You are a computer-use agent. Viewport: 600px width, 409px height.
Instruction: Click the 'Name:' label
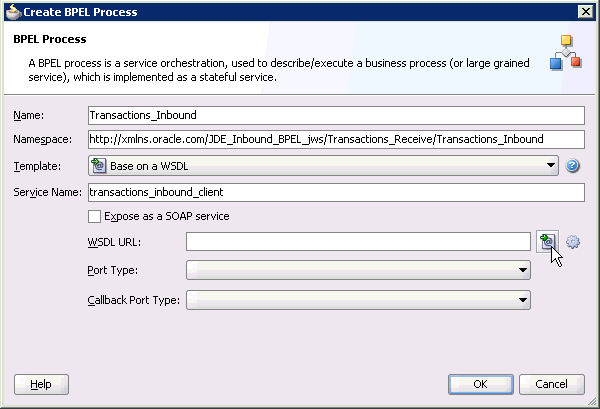pyautogui.click(x=29, y=115)
